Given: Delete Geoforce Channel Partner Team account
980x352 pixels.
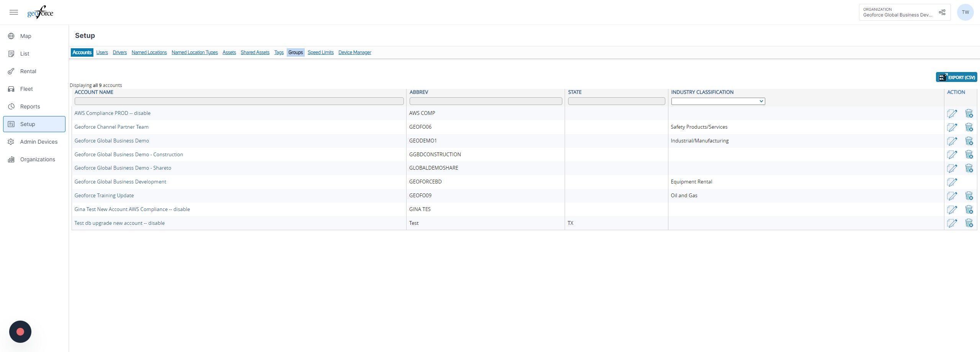Looking at the screenshot, I should point(969,127).
